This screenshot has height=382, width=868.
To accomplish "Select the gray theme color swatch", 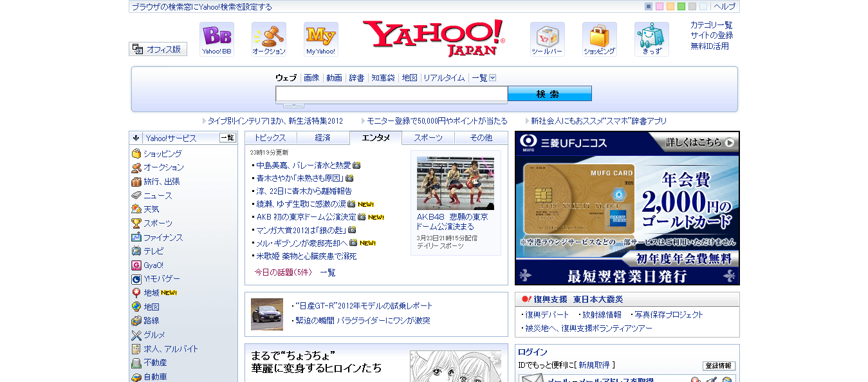I will click(692, 6).
